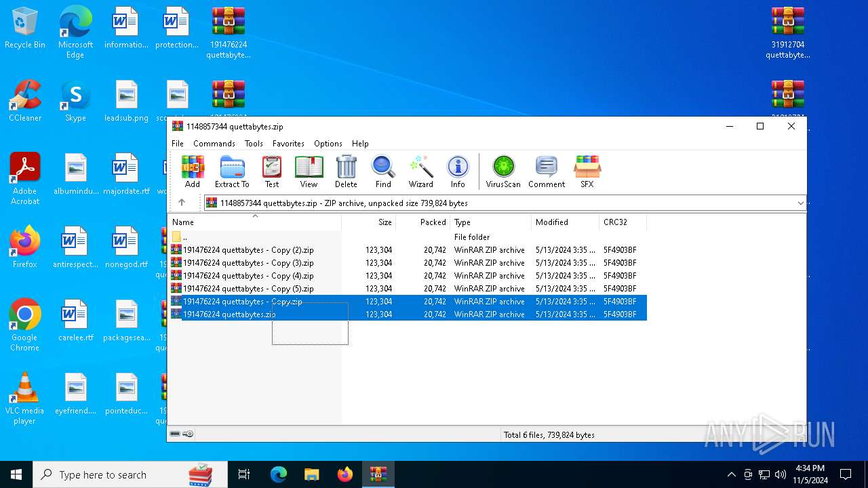The height and width of the screenshot is (488, 868).
Task: Open File Explorer from taskbar
Action: pos(311,474)
